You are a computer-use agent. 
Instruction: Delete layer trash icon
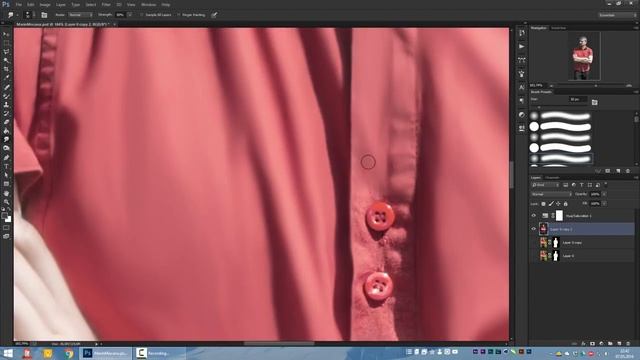point(628,344)
